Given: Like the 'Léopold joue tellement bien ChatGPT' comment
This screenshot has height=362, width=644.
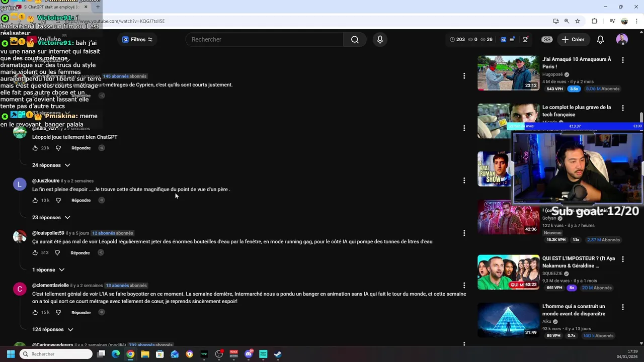Looking at the screenshot, I should point(35,148).
